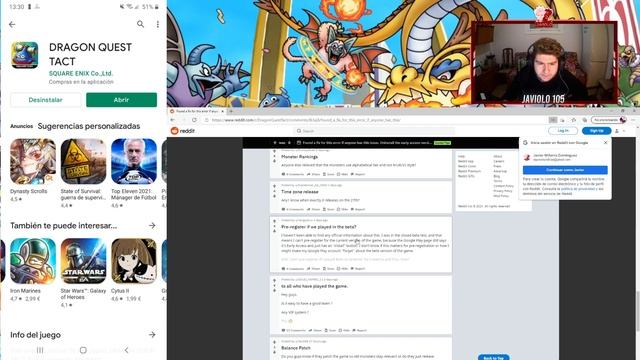Viewport: 640px width, 360px height.
Task: Downvote the 'Monster Rankings' post
Action: [x=274, y=161]
